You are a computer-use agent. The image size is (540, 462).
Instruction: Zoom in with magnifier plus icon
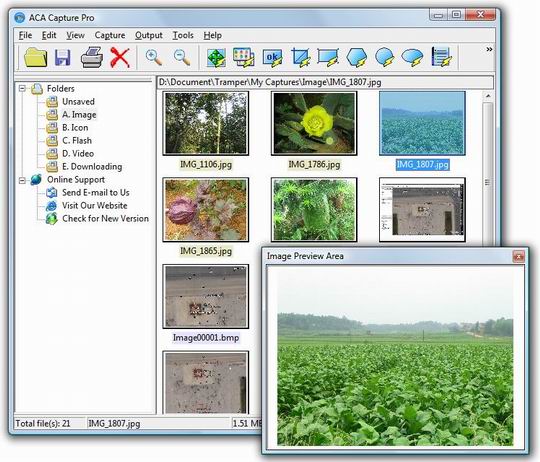(x=154, y=57)
